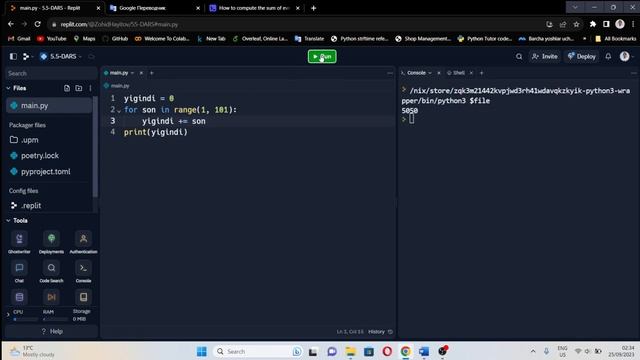Screen dimensions: 640x360
Task: Reload the page
Action: (x=38, y=24)
